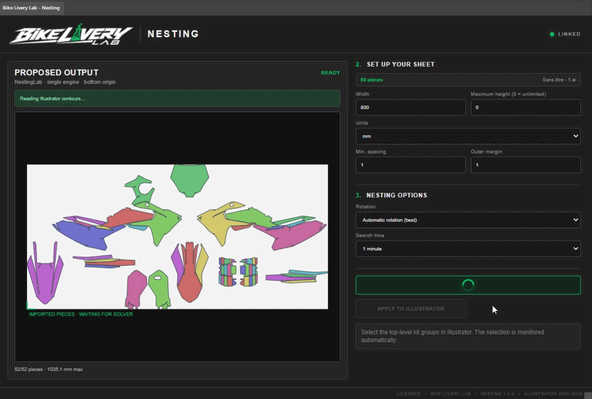Click the Outer margin input field
This screenshot has height=399, width=592.
(525, 165)
